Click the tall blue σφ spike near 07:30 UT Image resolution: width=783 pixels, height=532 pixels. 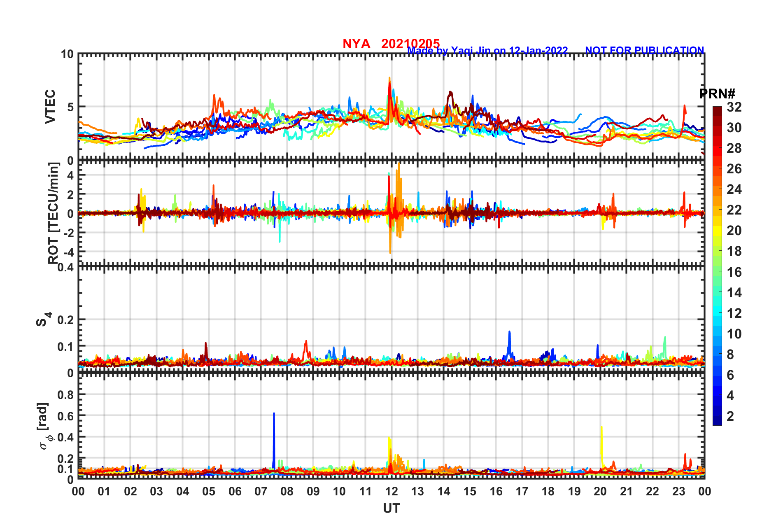coord(274,441)
